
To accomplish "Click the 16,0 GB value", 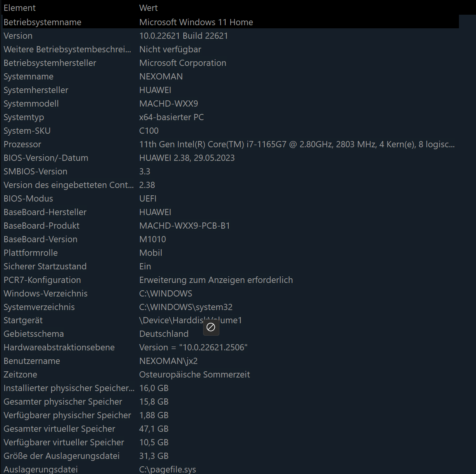I will (154, 388).
